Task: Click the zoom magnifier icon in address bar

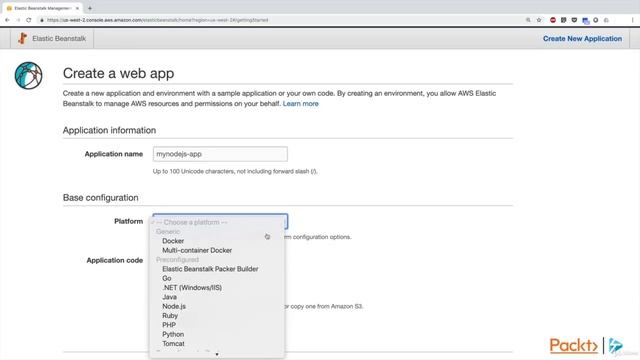Action: pyautogui.click(x=528, y=20)
